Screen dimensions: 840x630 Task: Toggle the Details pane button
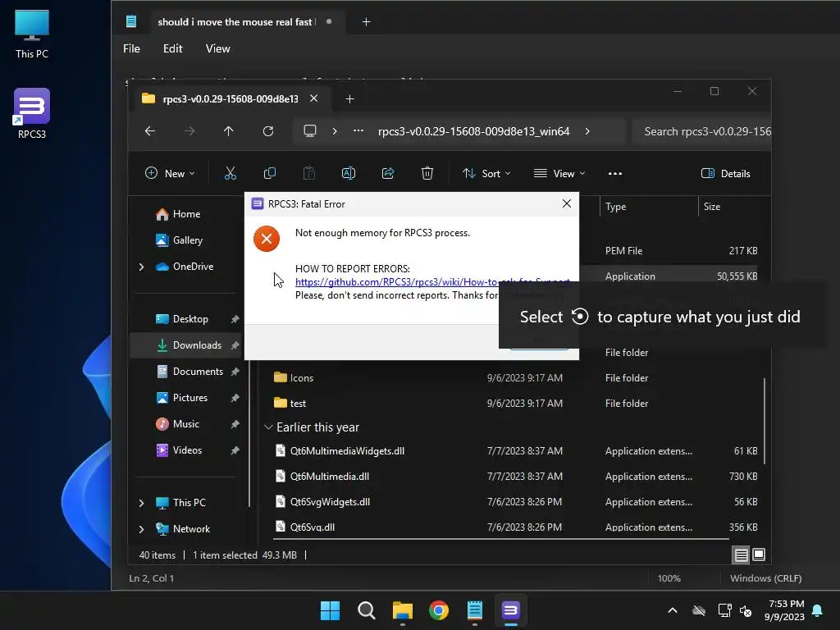pyautogui.click(x=726, y=174)
